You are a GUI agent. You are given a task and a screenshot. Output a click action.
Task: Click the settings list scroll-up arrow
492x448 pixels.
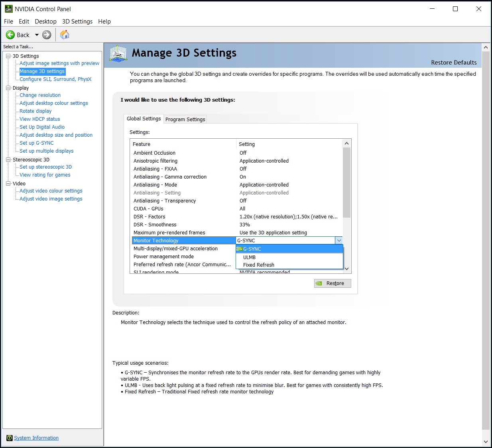click(346, 143)
